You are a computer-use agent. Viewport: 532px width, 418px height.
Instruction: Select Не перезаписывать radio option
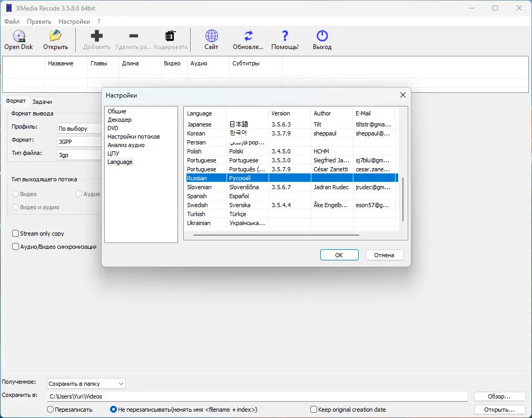tap(113, 409)
